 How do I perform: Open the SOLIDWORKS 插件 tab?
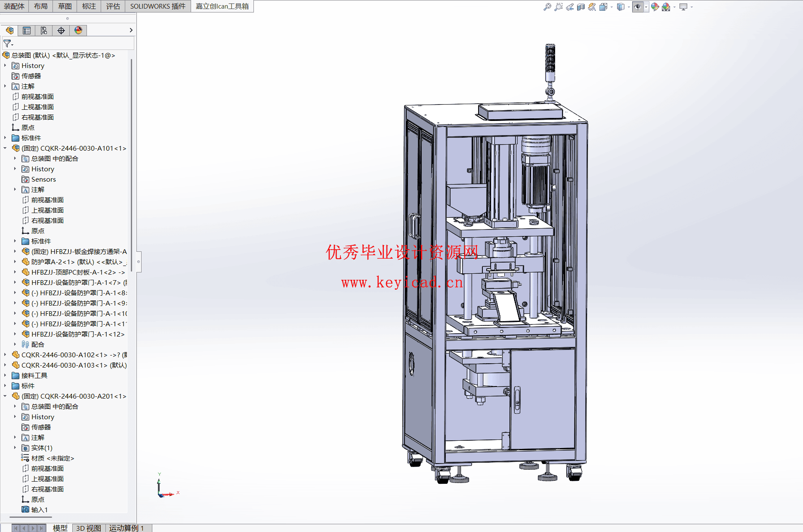pyautogui.click(x=158, y=6)
